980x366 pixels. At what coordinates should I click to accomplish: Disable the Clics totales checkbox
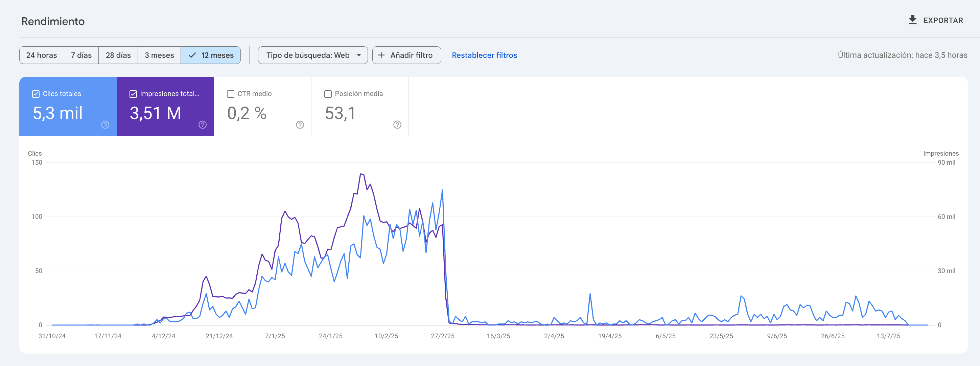[x=36, y=94]
